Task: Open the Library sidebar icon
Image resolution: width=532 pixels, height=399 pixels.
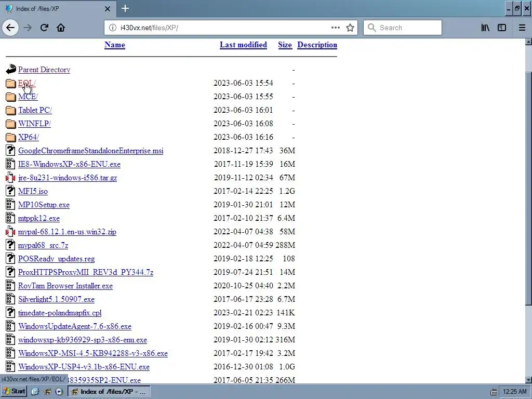Action: pyautogui.click(x=485, y=28)
